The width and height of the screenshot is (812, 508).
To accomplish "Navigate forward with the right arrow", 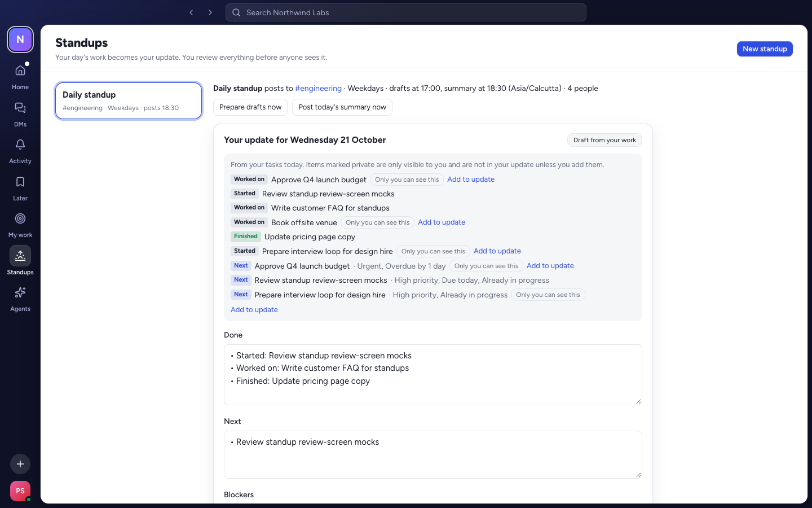I will [210, 12].
